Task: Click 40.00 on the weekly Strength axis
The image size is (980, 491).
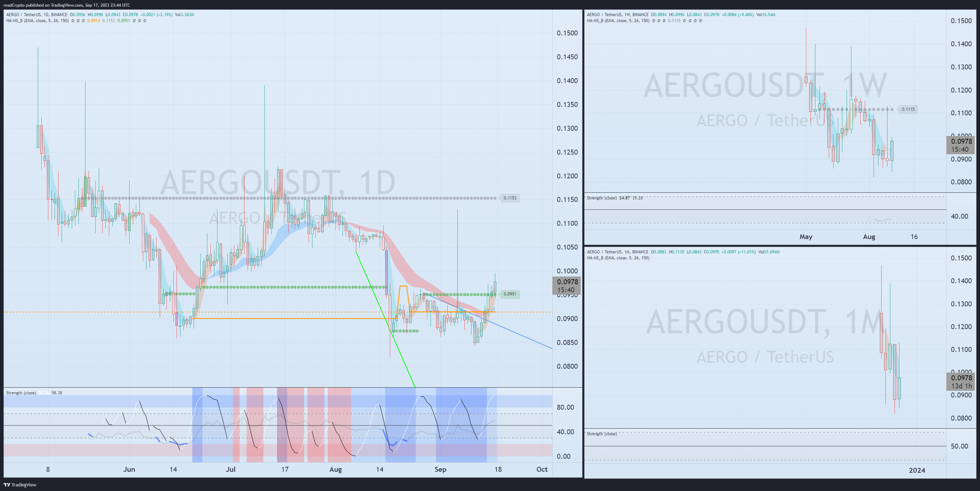Action: [x=959, y=216]
